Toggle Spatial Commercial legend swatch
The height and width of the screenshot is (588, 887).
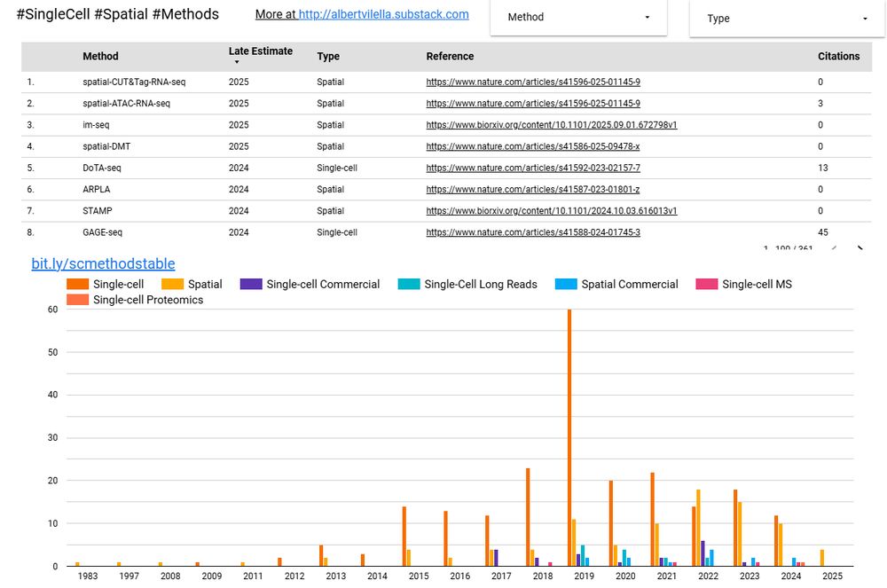(566, 284)
